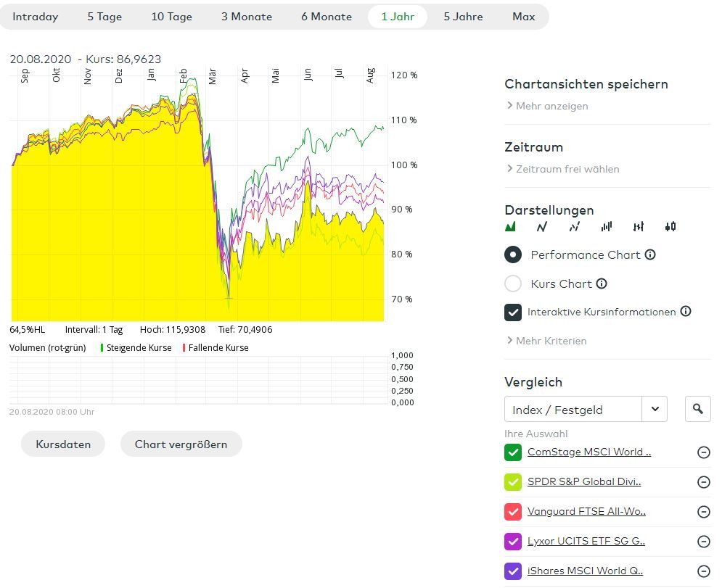This screenshot has width=722, height=588.
Task: Select the Intraday time tab
Action: click(x=36, y=17)
